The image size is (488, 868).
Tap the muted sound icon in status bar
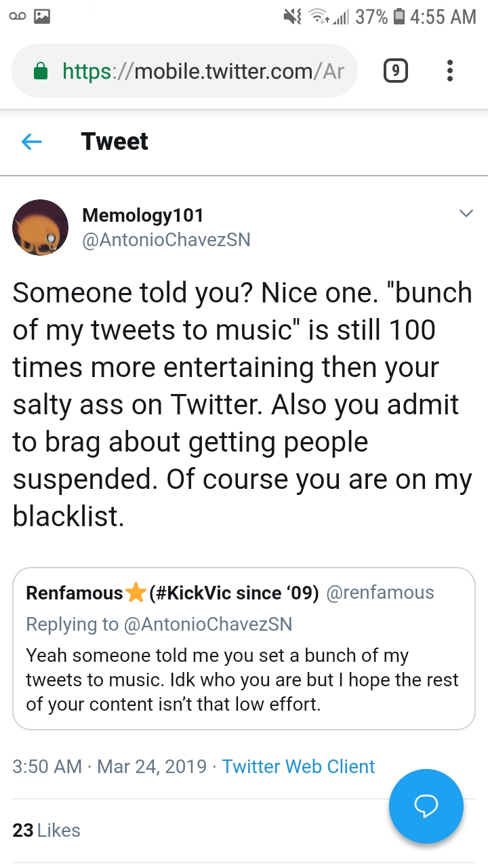coord(292,16)
